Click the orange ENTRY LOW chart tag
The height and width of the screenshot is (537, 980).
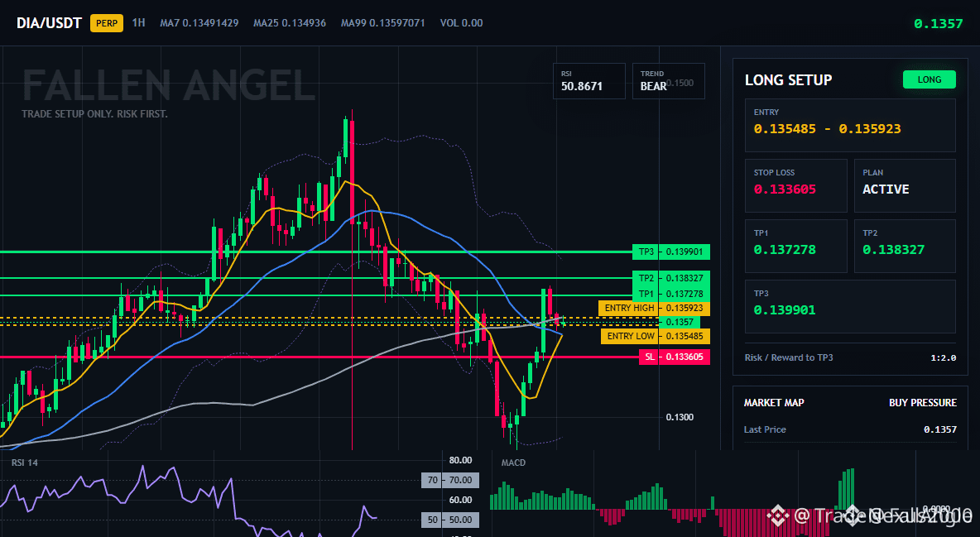[655, 336]
